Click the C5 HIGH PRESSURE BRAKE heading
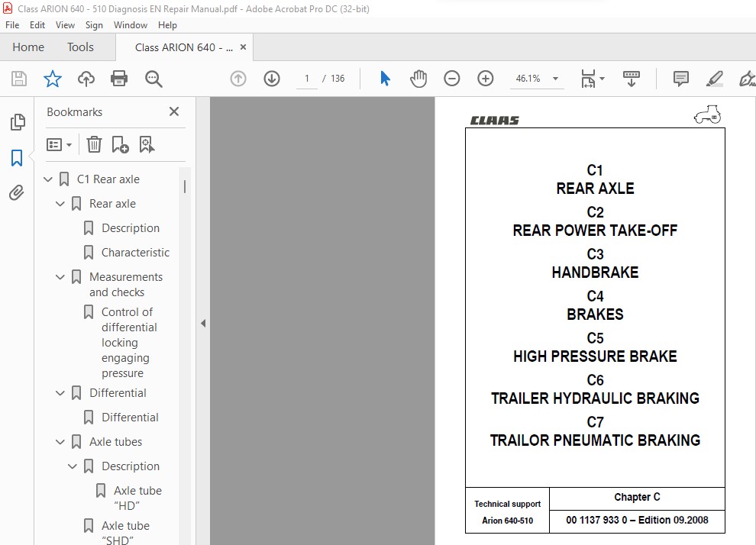The width and height of the screenshot is (756, 545). pyautogui.click(x=595, y=347)
